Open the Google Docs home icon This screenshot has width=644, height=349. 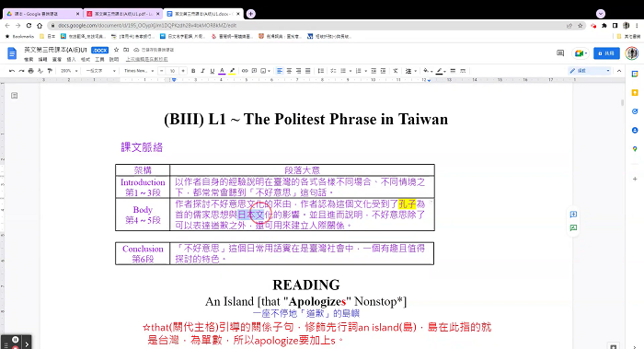(12, 53)
